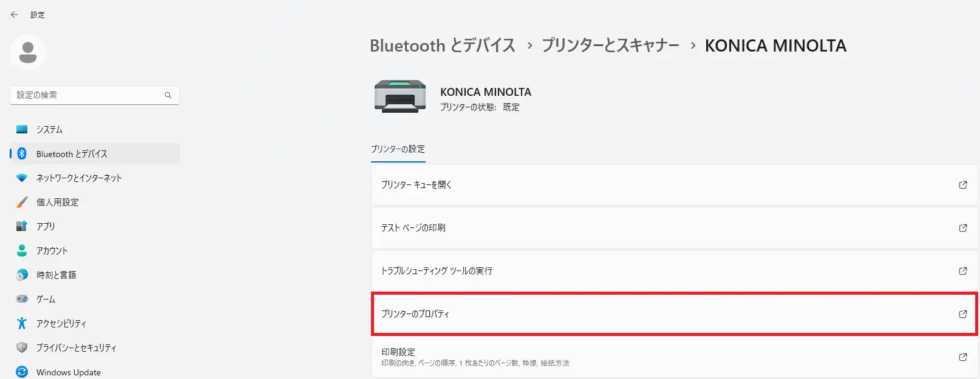The image size is (980, 379).
Task: Select Bluetooth とデバイス in sidebar
Action: (x=72, y=154)
